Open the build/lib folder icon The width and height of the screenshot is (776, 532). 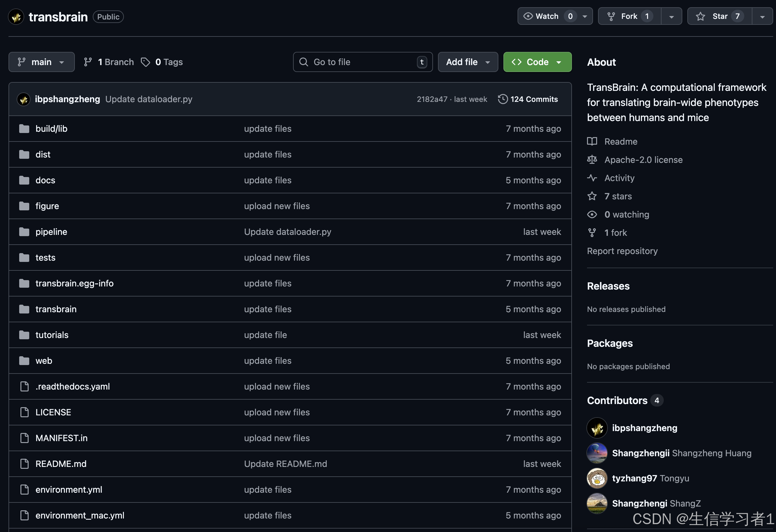click(x=24, y=129)
